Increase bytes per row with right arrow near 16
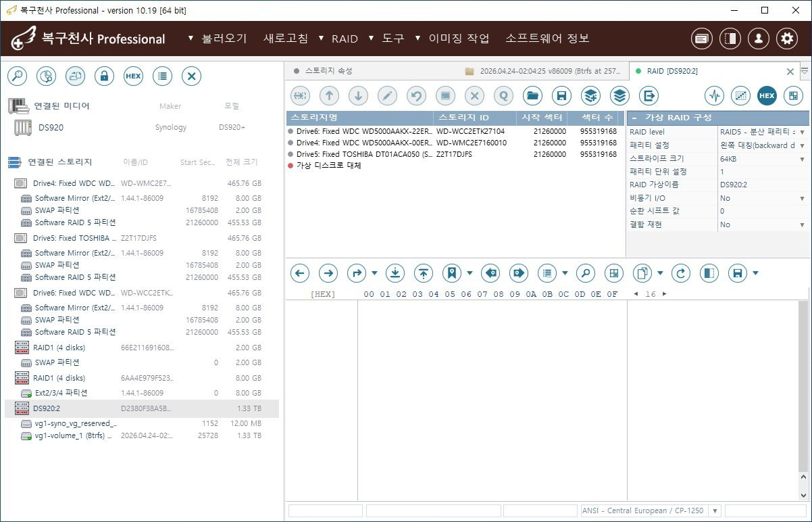 [x=664, y=294]
